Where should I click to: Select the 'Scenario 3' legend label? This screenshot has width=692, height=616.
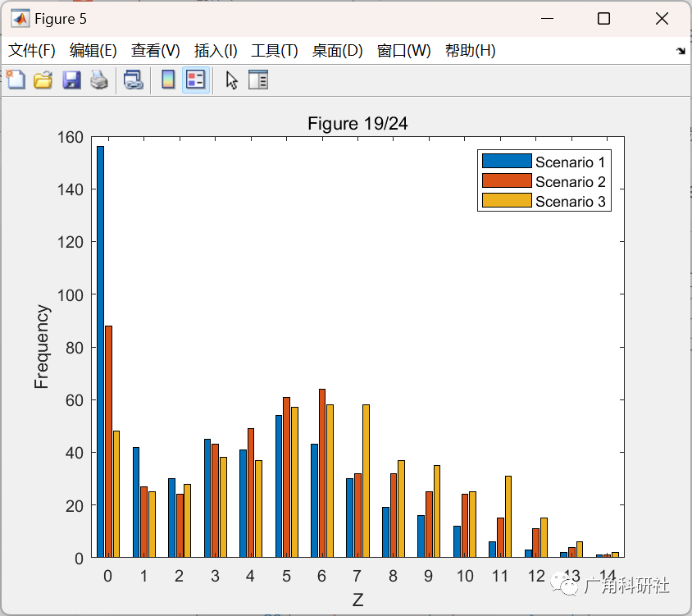570,201
